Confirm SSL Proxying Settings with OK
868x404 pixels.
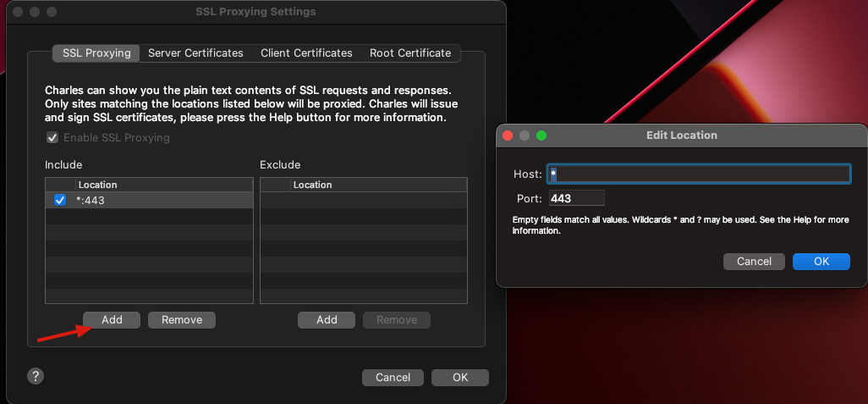(x=460, y=378)
